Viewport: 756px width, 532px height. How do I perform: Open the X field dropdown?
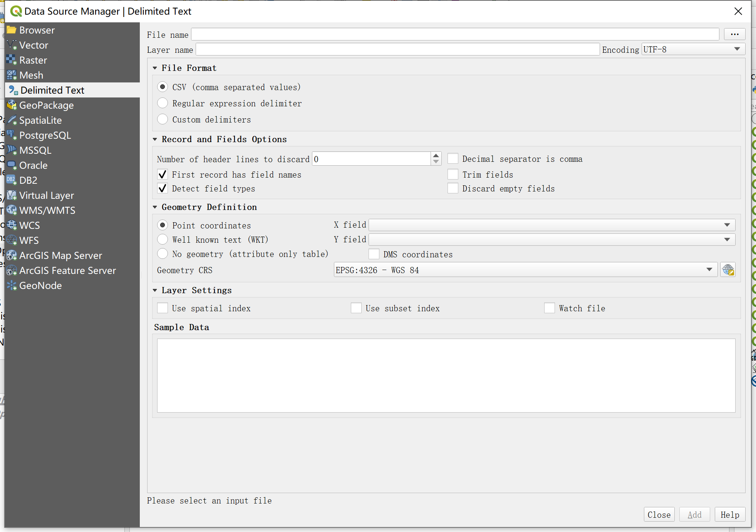point(552,225)
